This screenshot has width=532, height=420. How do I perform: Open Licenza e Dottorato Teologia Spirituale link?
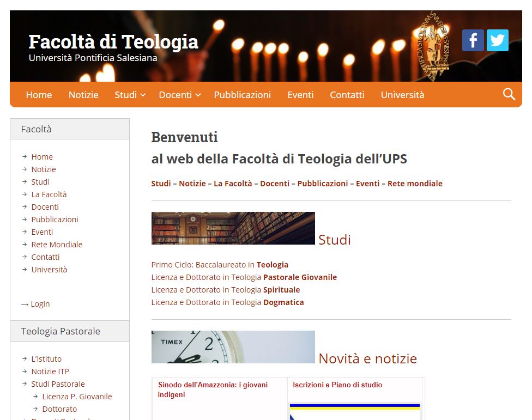coord(226,290)
